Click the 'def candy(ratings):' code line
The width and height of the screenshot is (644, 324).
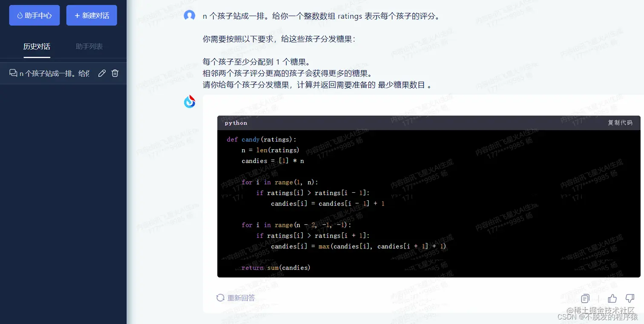(x=262, y=139)
